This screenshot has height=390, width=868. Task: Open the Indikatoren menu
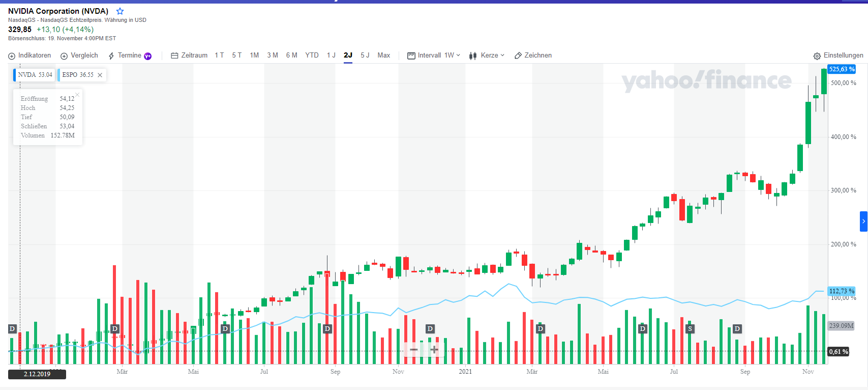[x=30, y=55]
